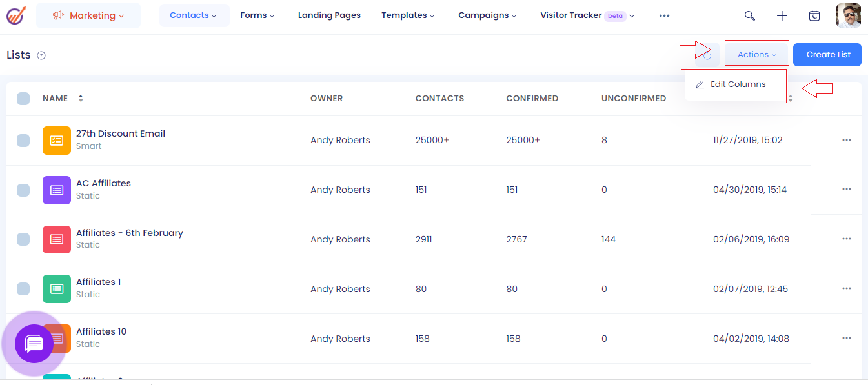Check the 27th Discount Email row
The image size is (868, 385).
click(x=23, y=141)
